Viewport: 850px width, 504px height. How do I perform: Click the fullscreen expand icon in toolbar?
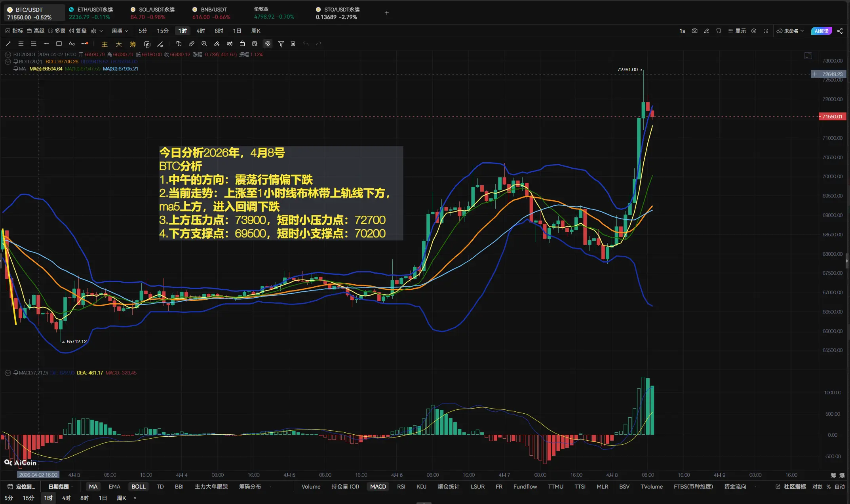(x=766, y=31)
